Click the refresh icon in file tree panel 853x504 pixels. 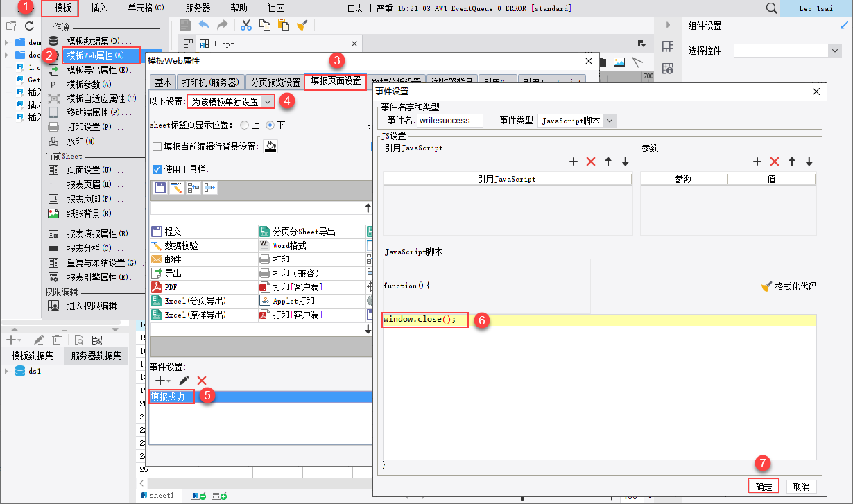(x=29, y=26)
